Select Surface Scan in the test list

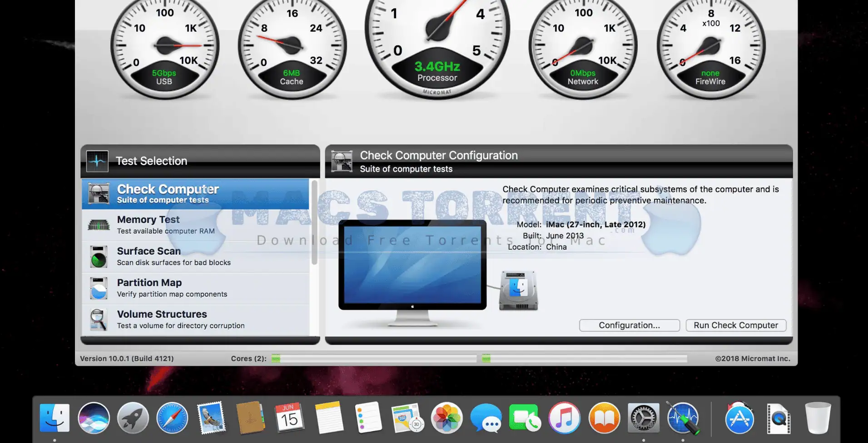[195, 257]
